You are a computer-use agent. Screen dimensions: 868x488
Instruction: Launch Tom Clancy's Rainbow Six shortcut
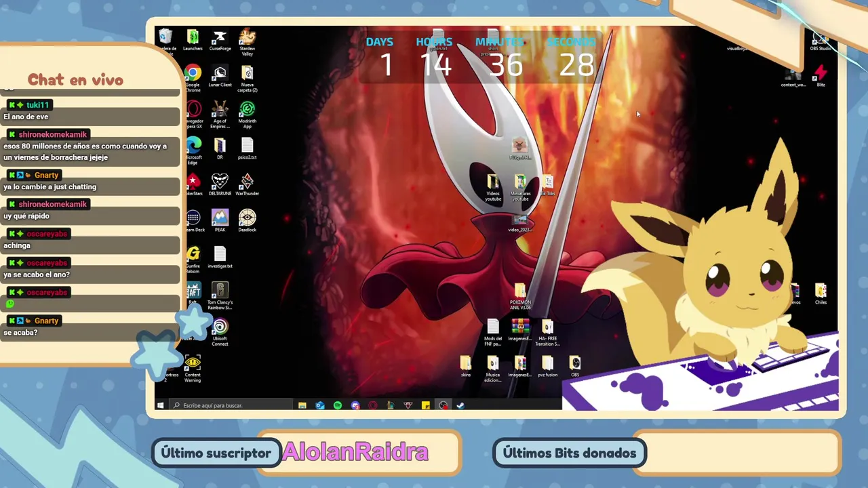[220, 296]
